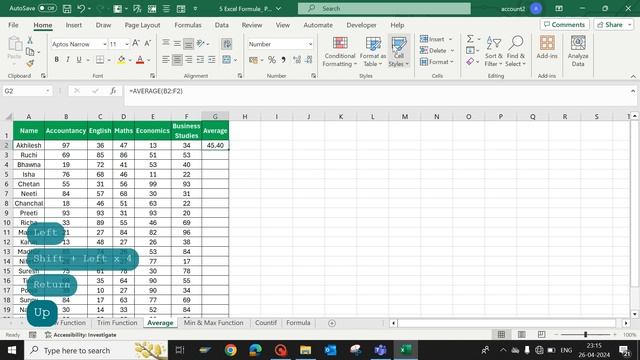
Task: Open Microsoft Teams from the taskbar
Action: tap(380, 350)
